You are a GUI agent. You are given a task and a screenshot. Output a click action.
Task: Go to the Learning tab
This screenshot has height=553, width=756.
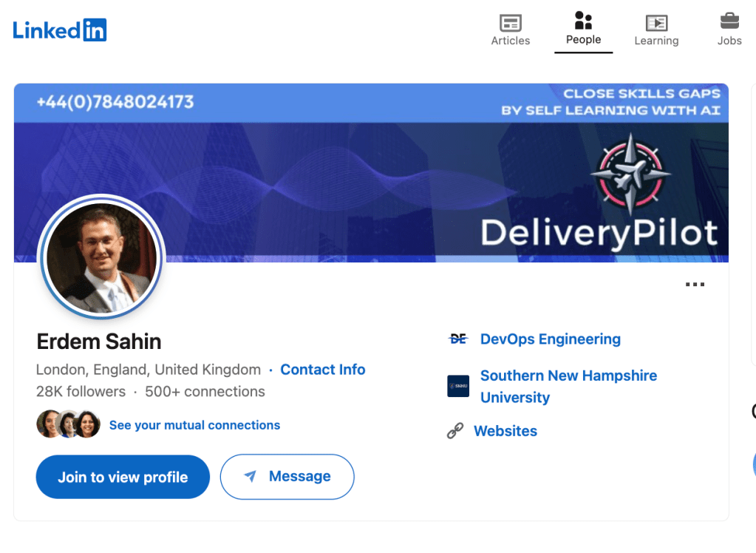coord(656,30)
